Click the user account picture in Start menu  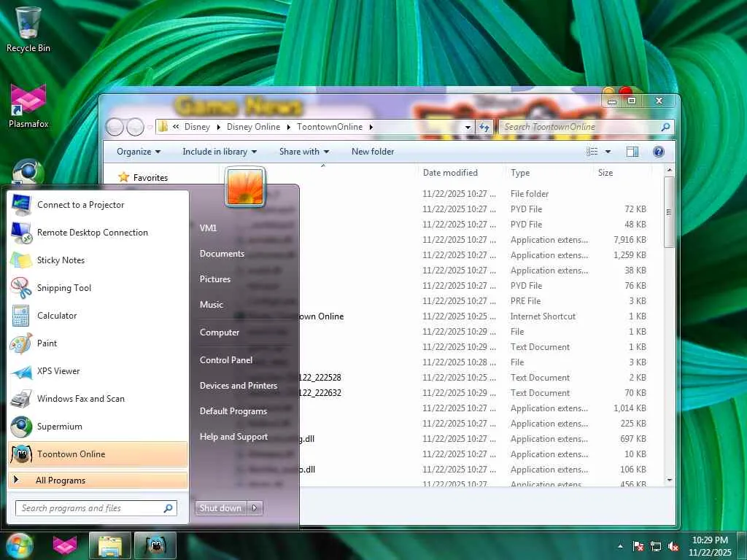click(x=245, y=186)
